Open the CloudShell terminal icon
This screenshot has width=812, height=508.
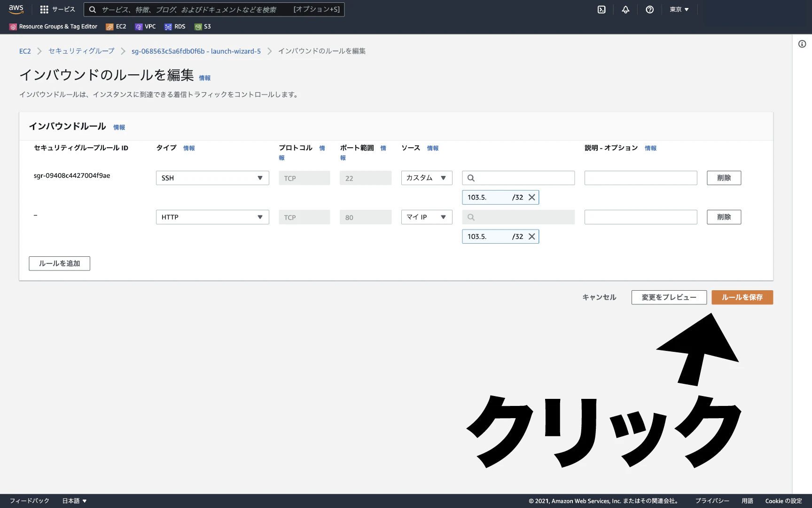pyautogui.click(x=601, y=9)
